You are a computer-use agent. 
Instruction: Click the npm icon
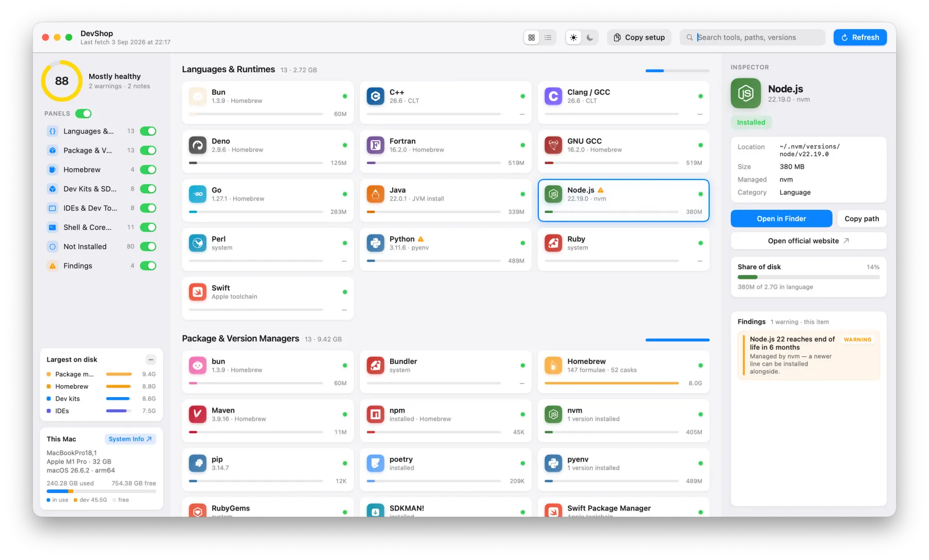pos(376,414)
